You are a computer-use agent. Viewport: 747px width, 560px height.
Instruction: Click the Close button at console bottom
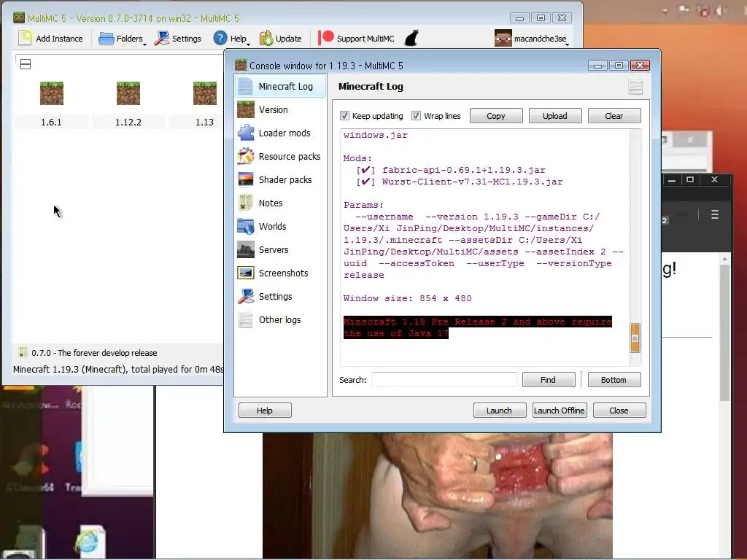(x=619, y=411)
